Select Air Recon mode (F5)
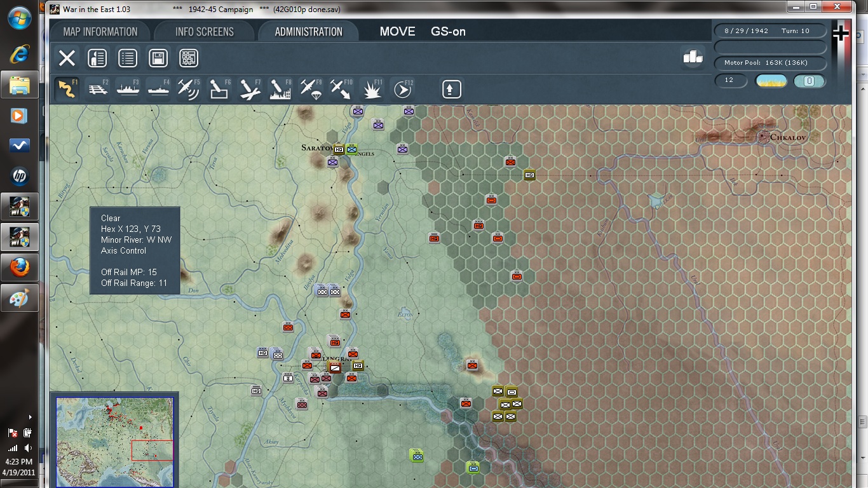 click(189, 89)
